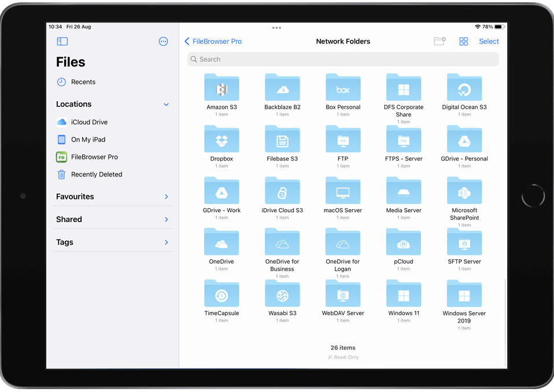Expand the Tags section
Image resolution: width=554 pixels, height=392 pixels.
pos(167,242)
